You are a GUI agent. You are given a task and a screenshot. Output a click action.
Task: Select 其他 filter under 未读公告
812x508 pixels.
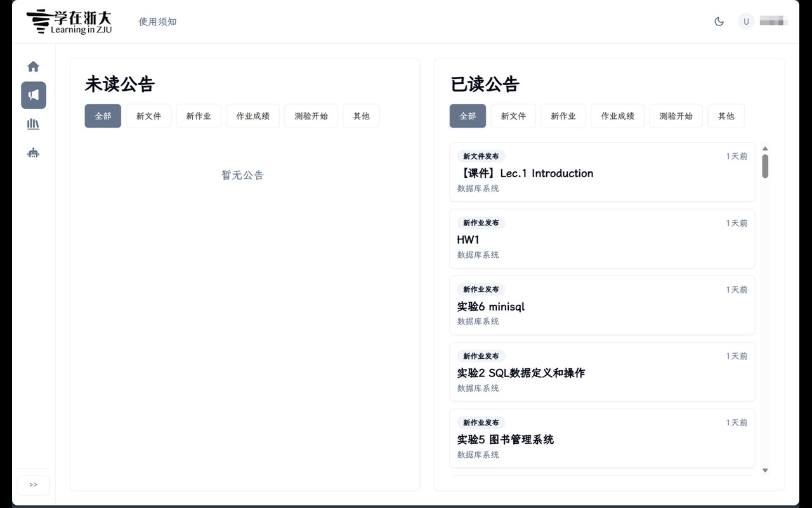(362, 116)
